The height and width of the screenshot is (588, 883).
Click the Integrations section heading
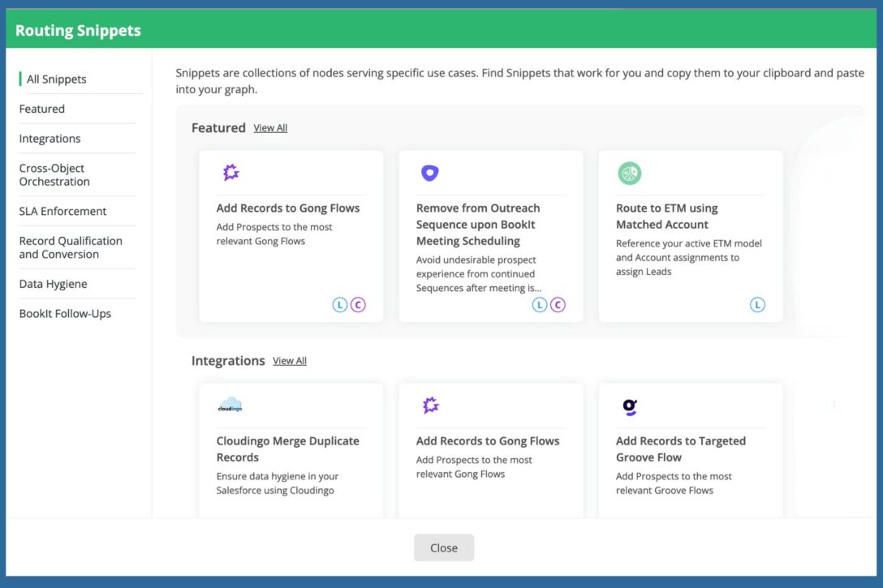coord(228,361)
